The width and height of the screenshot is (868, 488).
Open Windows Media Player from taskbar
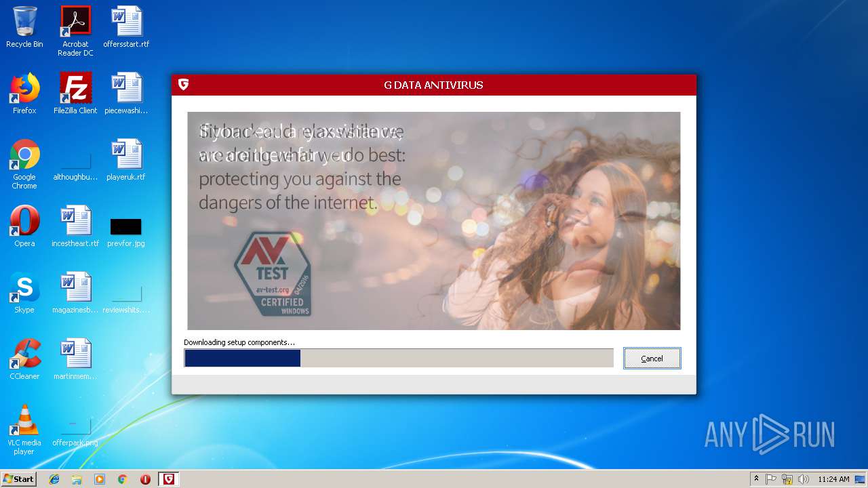pyautogui.click(x=100, y=479)
